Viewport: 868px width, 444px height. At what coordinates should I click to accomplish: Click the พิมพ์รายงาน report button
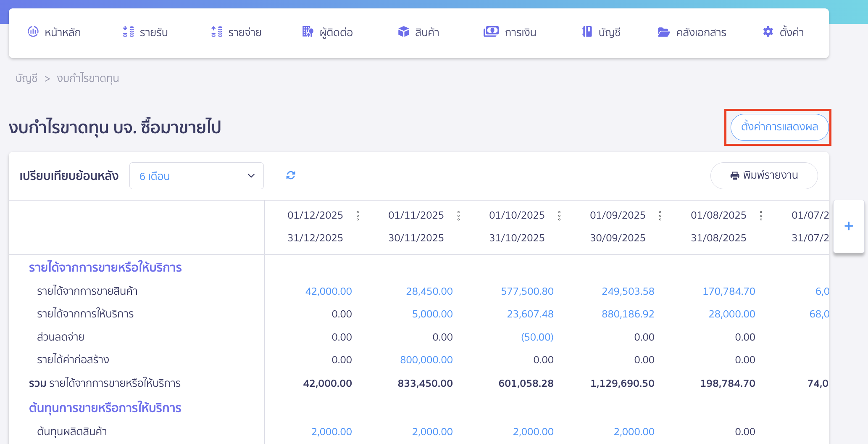pyautogui.click(x=764, y=175)
